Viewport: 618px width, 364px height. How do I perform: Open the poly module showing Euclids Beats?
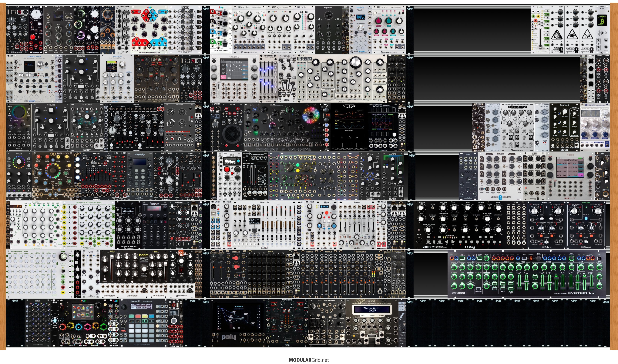(238, 323)
